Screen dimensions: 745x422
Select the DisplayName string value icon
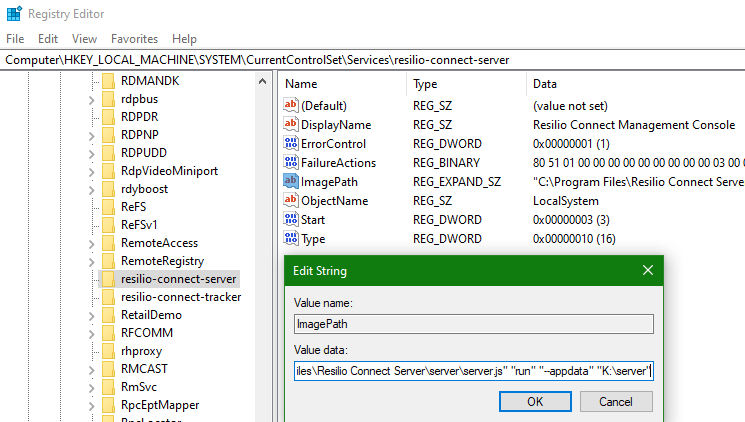pyautogui.click(x=291, y=124)
